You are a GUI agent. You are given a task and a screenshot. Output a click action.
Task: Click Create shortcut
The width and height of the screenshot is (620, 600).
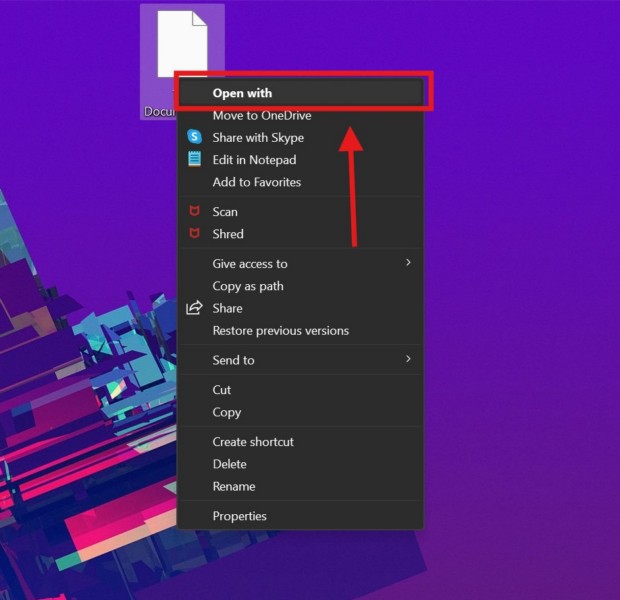(253, 442)
